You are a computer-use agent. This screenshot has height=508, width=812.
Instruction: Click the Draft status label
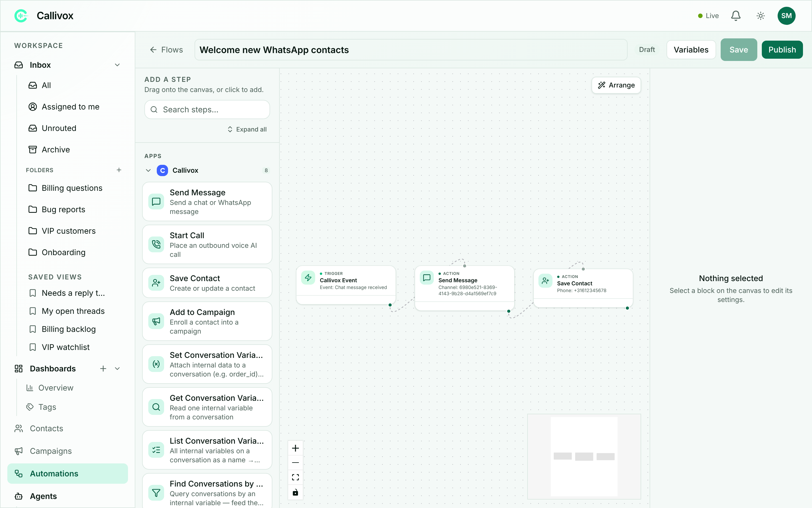pos(646,50)
